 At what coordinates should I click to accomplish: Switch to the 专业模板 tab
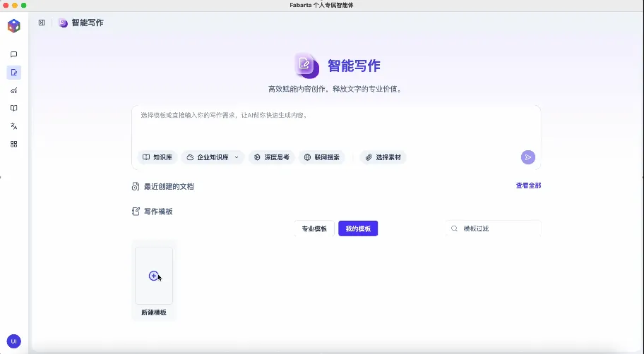(314, 228)
